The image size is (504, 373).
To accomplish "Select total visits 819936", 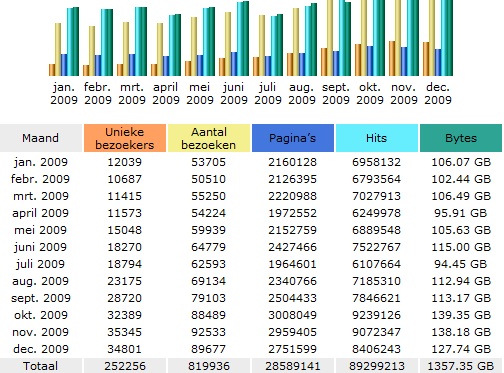I will tap(209, 366).
